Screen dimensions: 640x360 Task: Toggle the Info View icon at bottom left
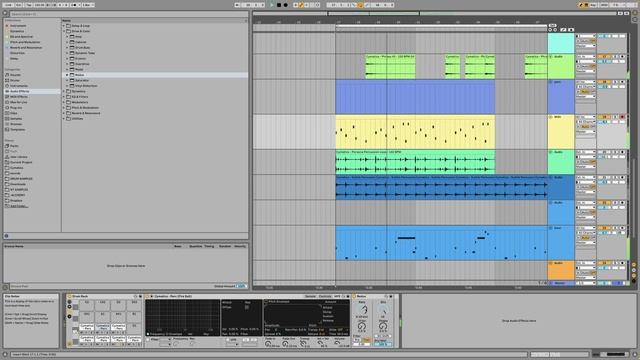[x=5, y=354]
